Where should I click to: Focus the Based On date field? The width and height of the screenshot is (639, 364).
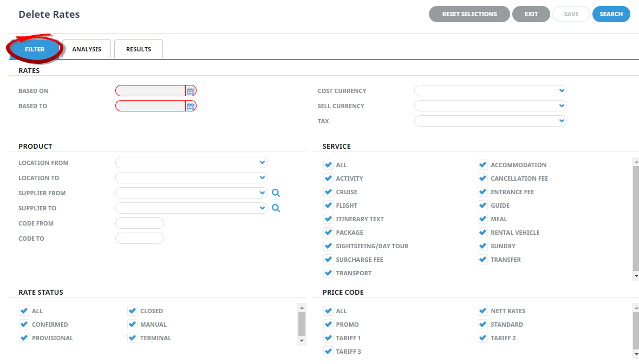click(x=151, y=91)
